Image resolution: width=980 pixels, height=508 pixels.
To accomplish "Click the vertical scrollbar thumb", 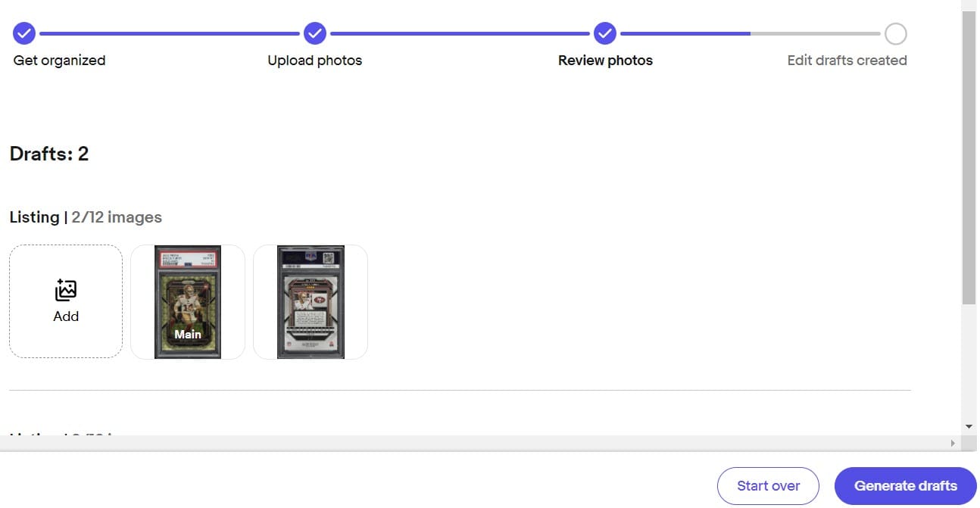I will pyautogui.click(x=969, y=157).
